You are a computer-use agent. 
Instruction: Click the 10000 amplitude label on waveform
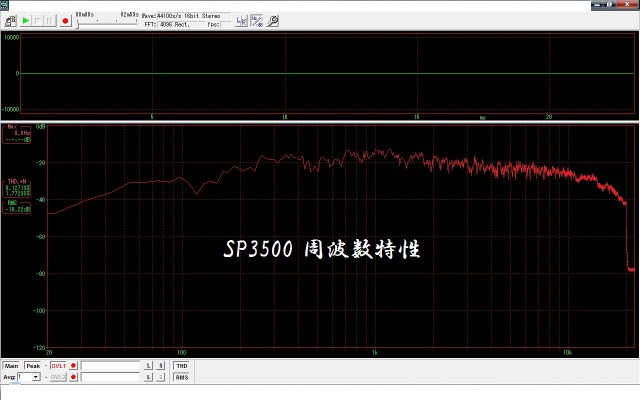(x=11, y=38)
